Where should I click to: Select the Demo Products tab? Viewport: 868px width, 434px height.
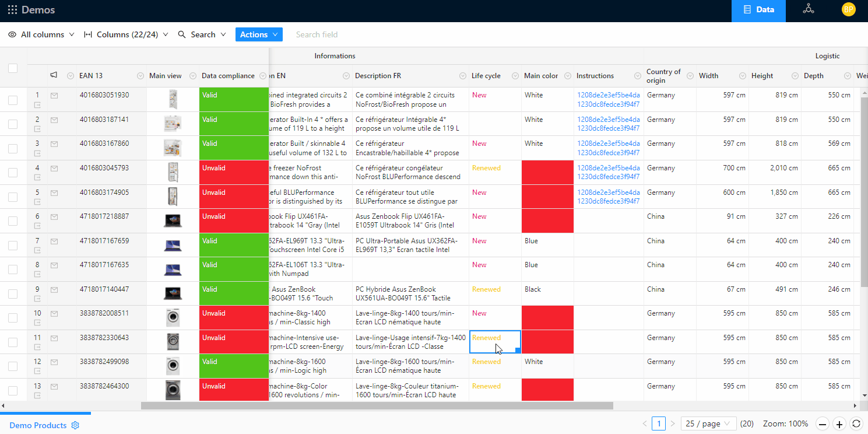pyautogui.click(x=38, y=425)
